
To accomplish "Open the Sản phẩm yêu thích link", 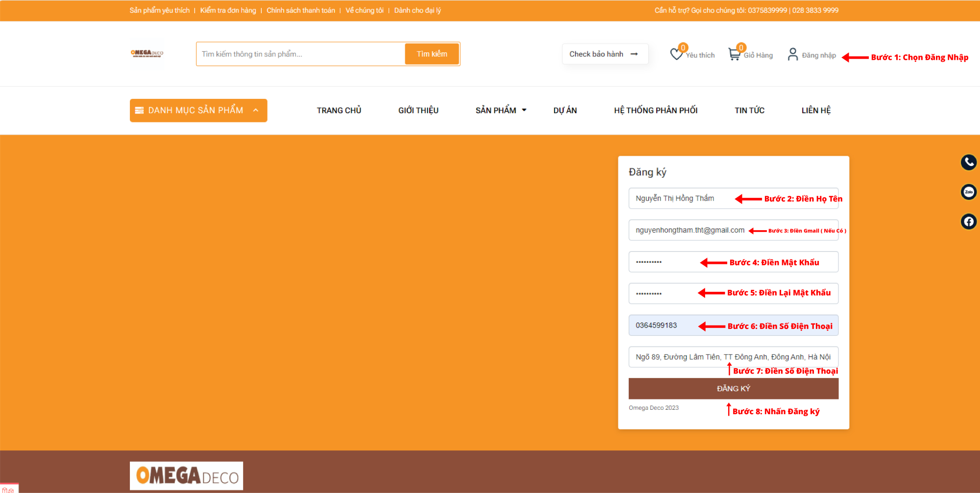I will click(x=160, y=10).
